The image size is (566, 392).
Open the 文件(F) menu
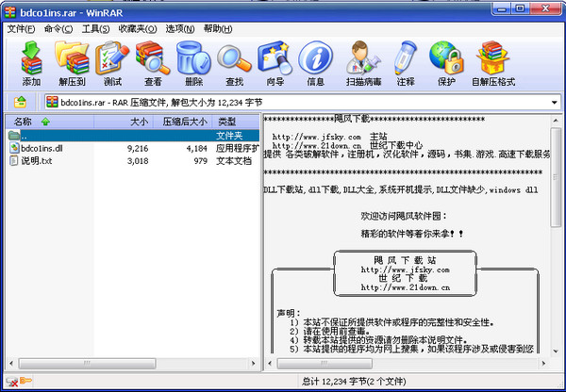pyautogui.click(x=22, y=29)
